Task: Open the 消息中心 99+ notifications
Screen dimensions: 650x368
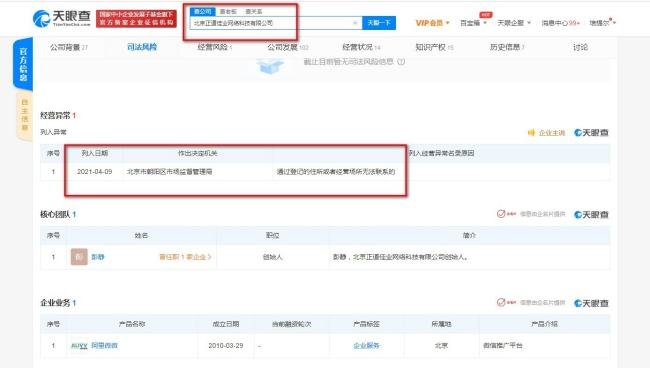Action: tap(560, 23)
